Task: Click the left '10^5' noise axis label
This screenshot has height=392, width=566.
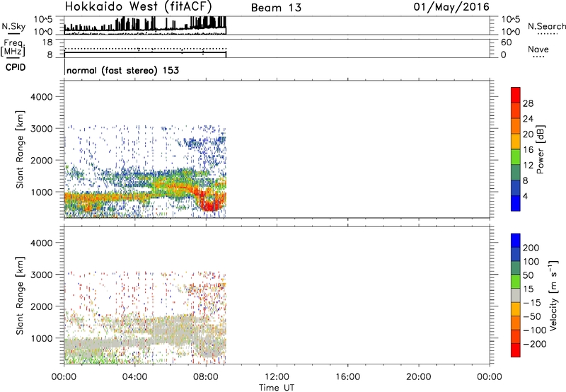Action: click(43, 20)
